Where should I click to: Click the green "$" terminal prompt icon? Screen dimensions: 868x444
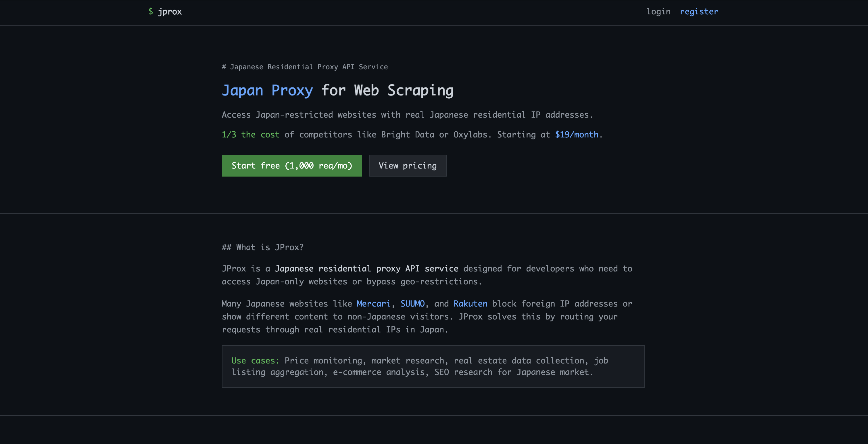tap(151, 11)
